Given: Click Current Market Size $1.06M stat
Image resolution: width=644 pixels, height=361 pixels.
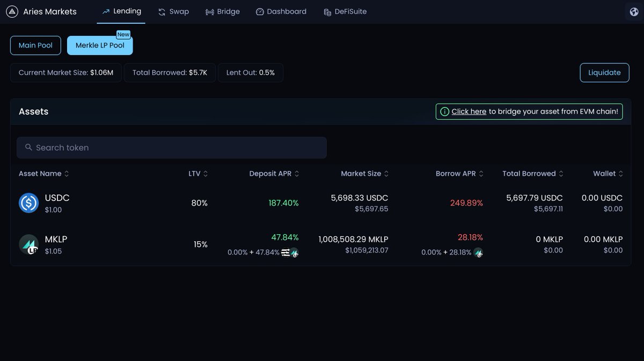Looking at the screenshot, I should tap(66, 73).
